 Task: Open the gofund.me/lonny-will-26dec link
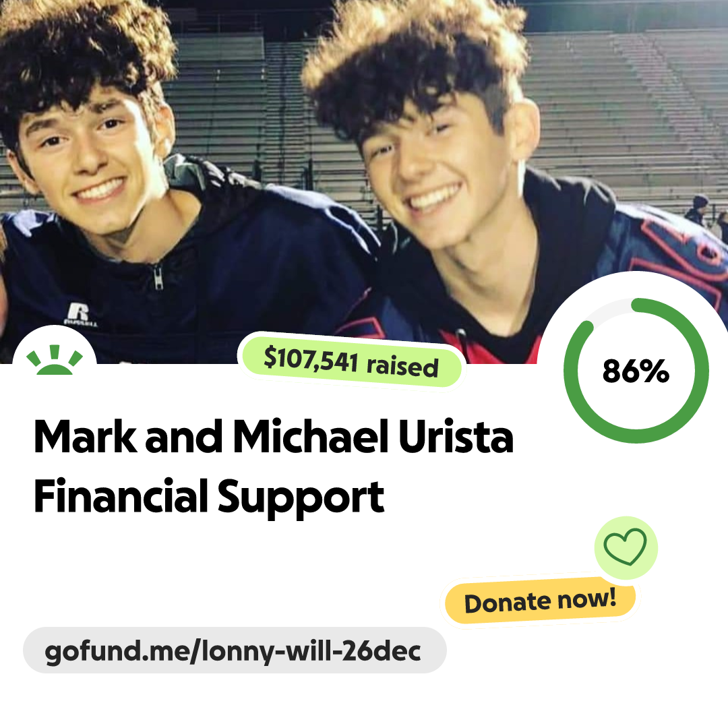click(235, 650)
